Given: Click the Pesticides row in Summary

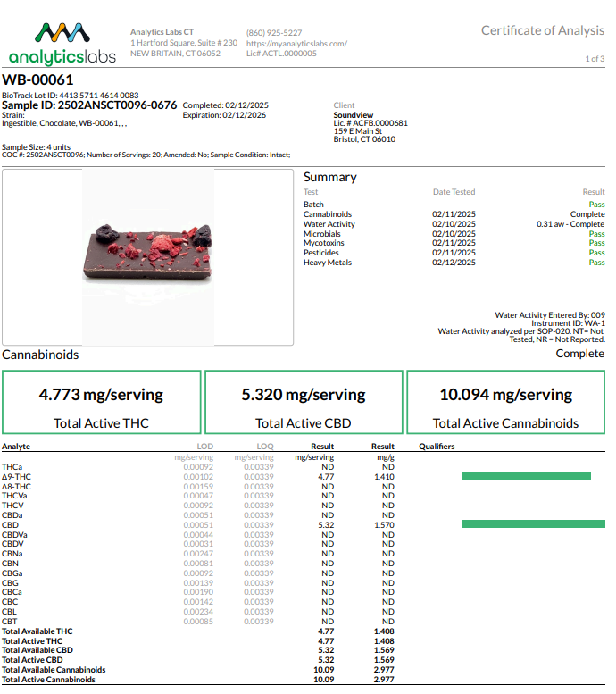Looking at the screenshot, I should pyautogui.click(x=320, y=253).
